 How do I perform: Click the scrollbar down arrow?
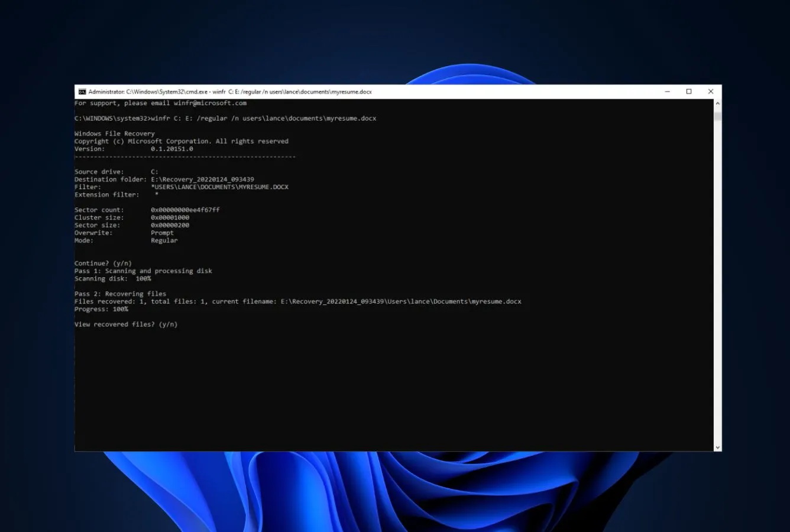[718, 447]
